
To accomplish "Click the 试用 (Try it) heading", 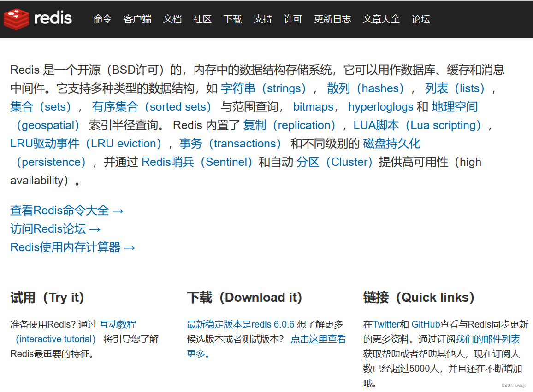I will tap(47, 297).
